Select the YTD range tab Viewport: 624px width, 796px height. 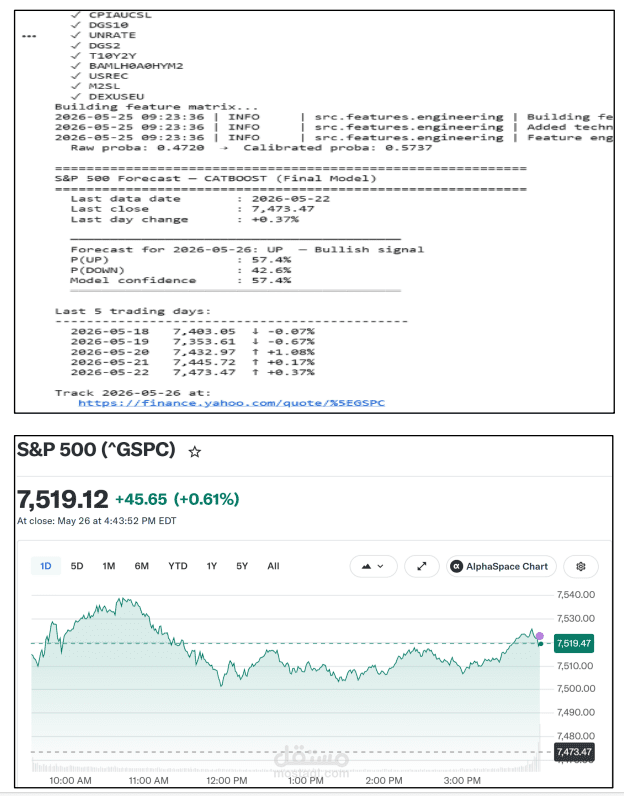click(x=178, y=566)
